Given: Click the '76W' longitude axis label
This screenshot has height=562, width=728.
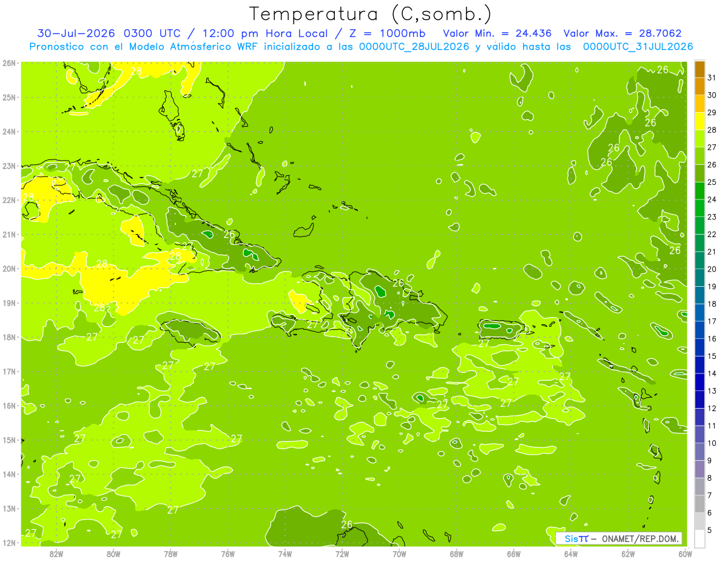Looking at the screenshot, I should 228,554.
